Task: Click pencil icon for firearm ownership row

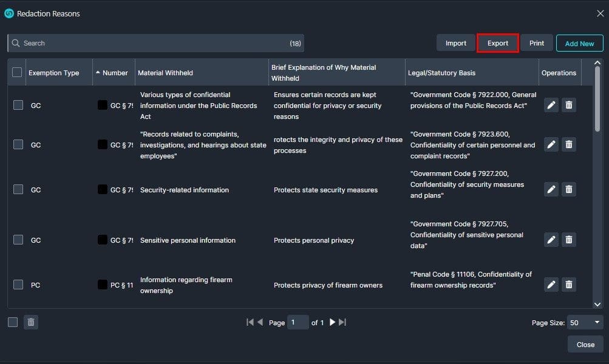Action: click(x=551, y=285)
